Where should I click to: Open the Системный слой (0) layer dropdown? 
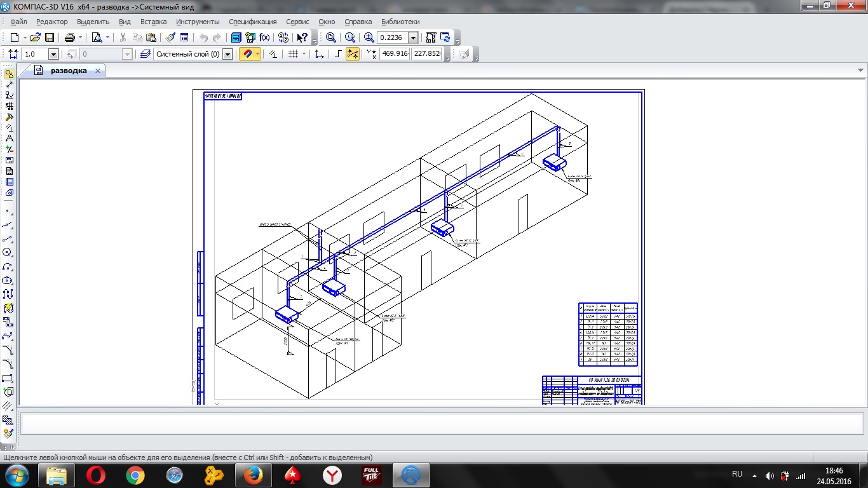[227, 54]
